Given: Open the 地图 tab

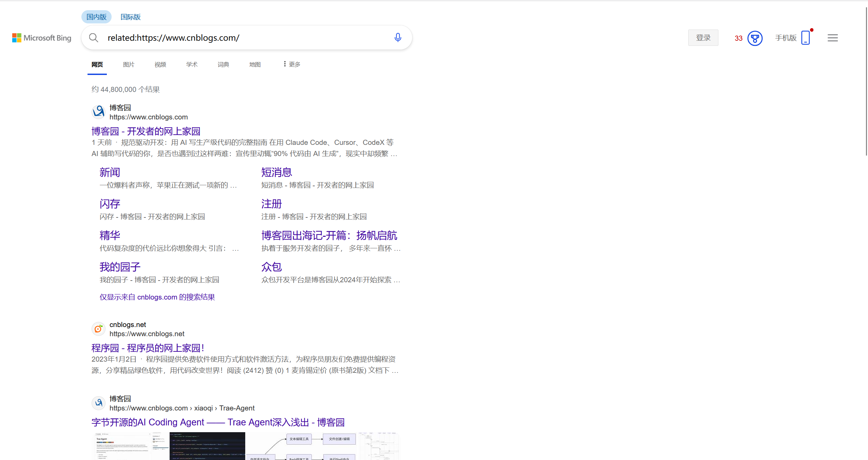Looking at the screenshot, I should point(255,64).
